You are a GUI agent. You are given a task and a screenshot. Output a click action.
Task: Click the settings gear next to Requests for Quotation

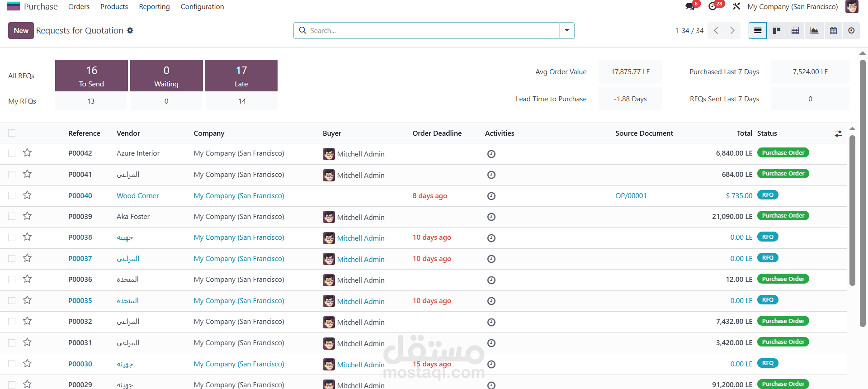130,30
